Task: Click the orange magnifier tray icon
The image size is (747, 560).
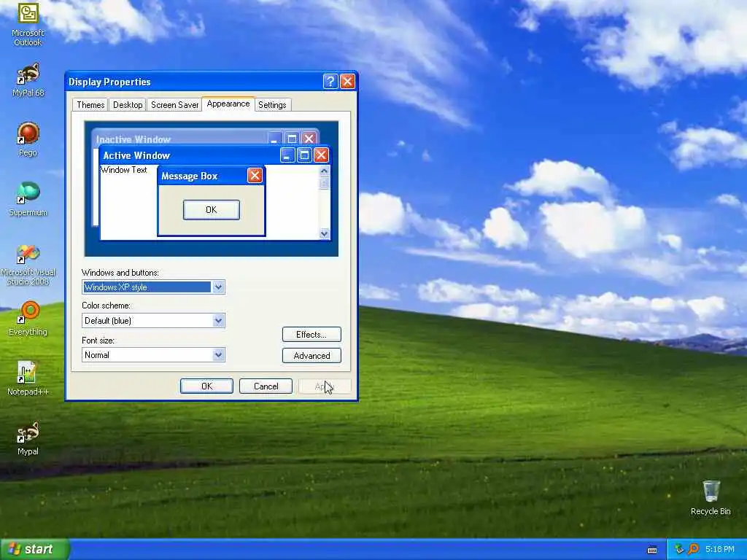Action: (x=693, y=549)
